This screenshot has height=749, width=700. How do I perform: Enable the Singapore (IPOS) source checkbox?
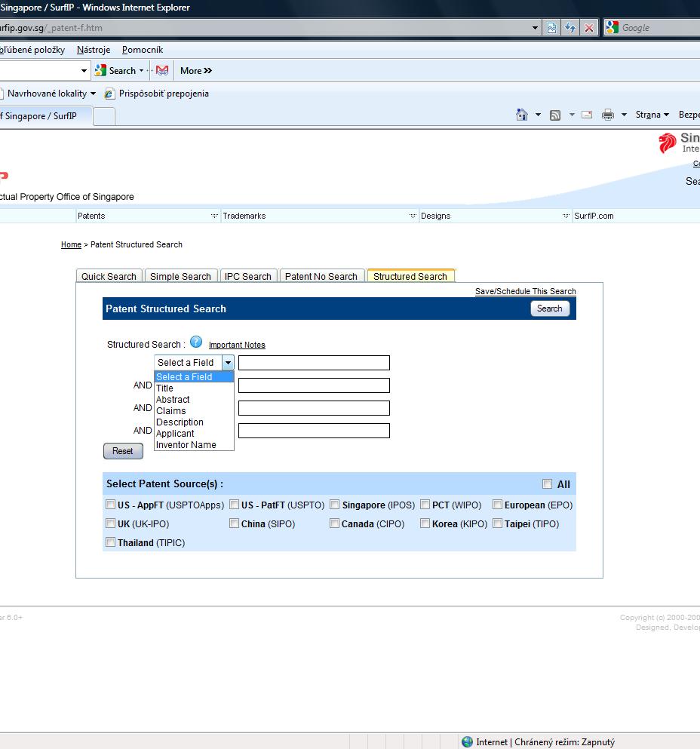(x=334, y=505)
